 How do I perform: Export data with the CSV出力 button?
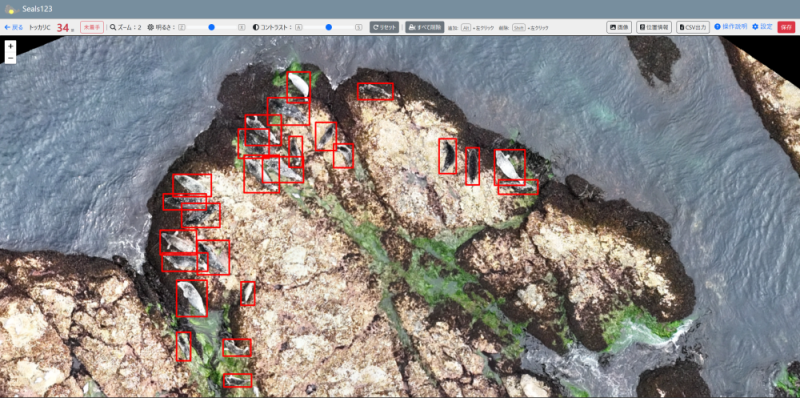tap(693, 28)
